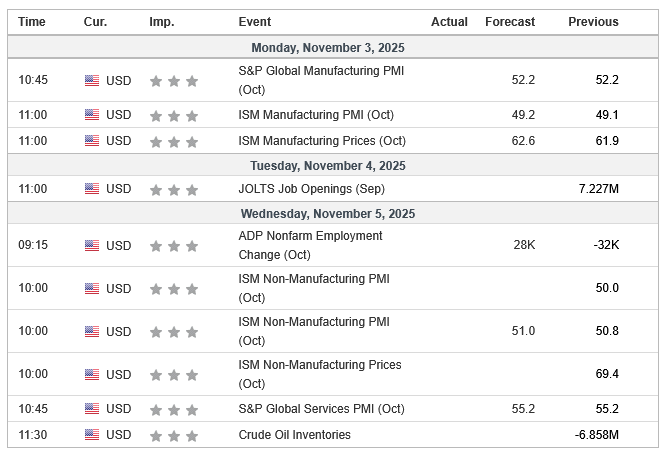This screenshot has height=458, width=668.
Task: Open the ADP Nonfarm Employment Change event
Action: coord(310,245)
